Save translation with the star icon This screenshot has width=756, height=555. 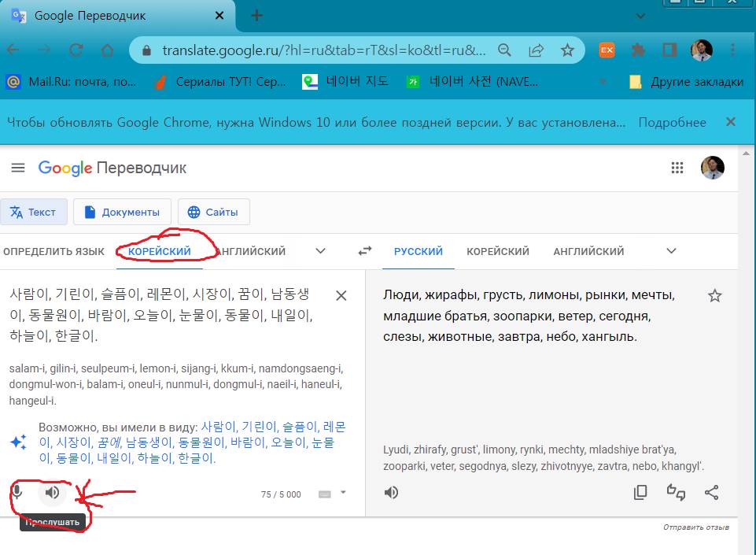coord(714,296)
